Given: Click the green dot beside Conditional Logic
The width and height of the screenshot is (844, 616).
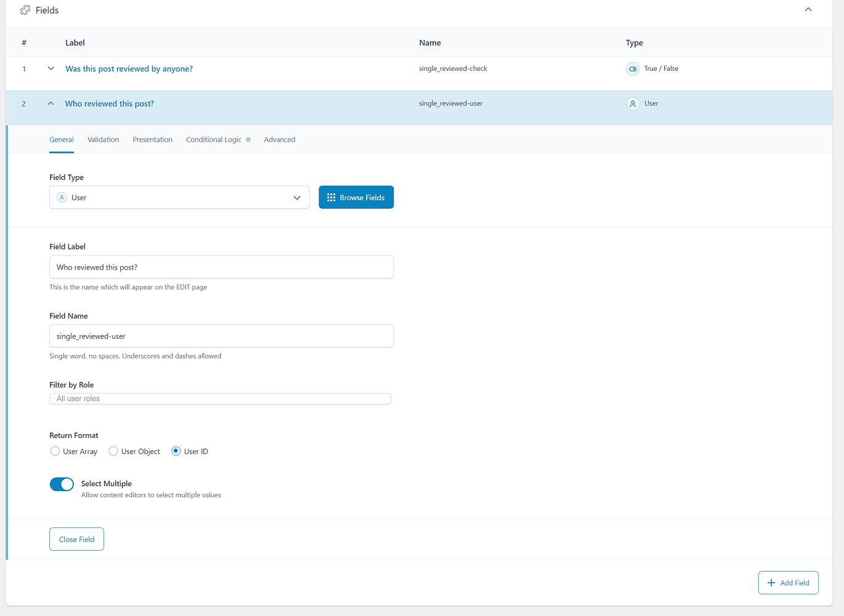Looking at the screenshot, I should pyautogui.click(x=249, y=139).
